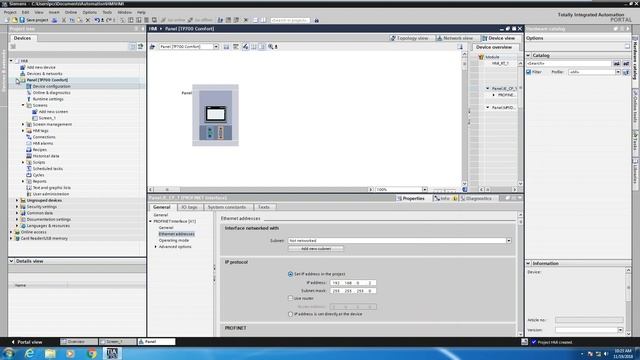Click the Go offline toolbar button
640x360 pixels.
click(200, 20)
